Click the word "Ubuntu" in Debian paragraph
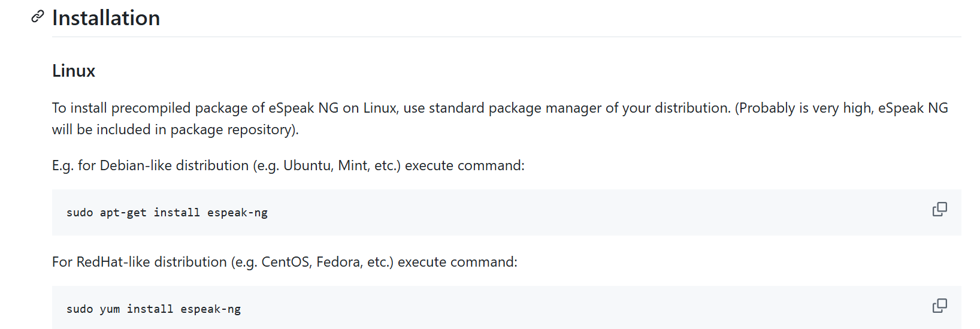Viewport: 980px width, 329px height. tap(307, 165)
